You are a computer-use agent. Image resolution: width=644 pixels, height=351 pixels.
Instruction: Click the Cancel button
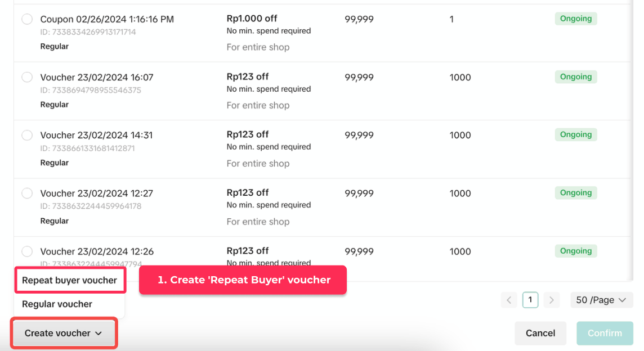pos(540,333)
